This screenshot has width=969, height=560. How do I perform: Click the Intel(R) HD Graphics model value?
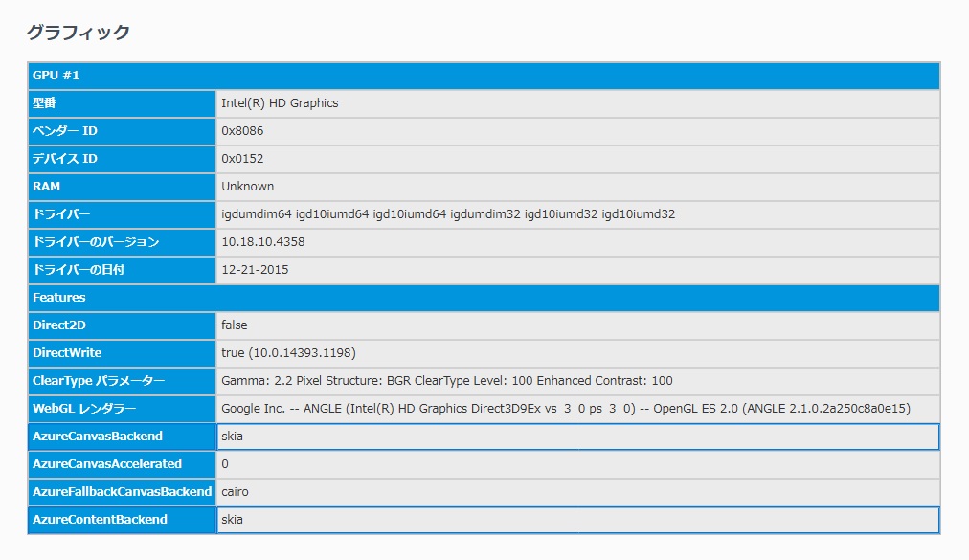coord(280,103)
